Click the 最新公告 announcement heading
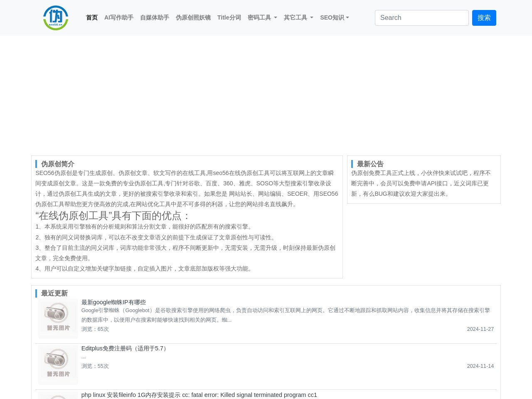The height and width of the screenshot is (399, 532). (x=370, y=164)
